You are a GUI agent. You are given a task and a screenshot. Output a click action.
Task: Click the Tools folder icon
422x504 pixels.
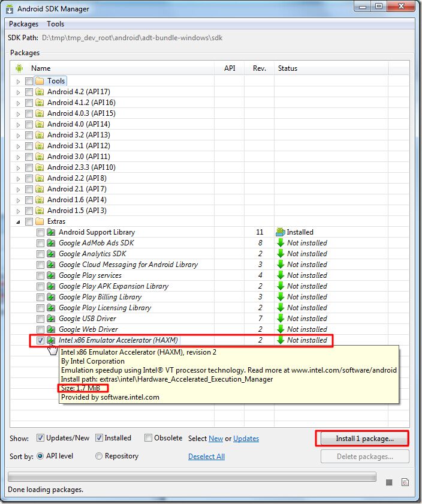[40, 81]
